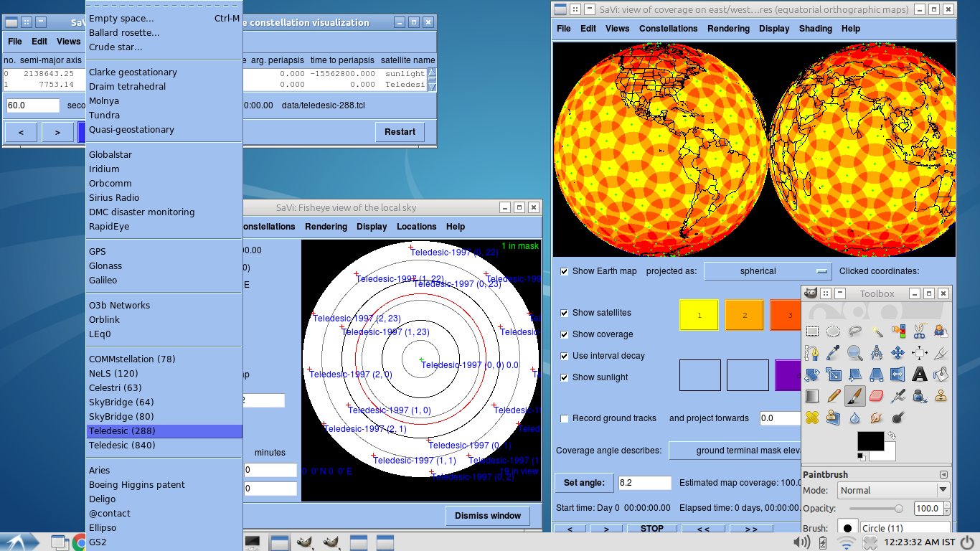Open the Paintbrush Mode Normal dropdown
Image resolution: width=980 pixels, height=551 pixels.
coord(893,491)
